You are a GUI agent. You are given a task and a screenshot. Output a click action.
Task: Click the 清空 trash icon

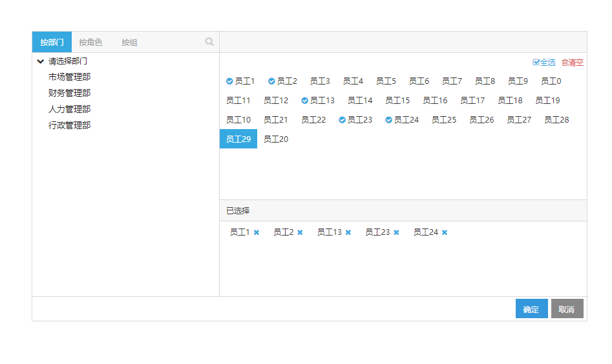565,63
